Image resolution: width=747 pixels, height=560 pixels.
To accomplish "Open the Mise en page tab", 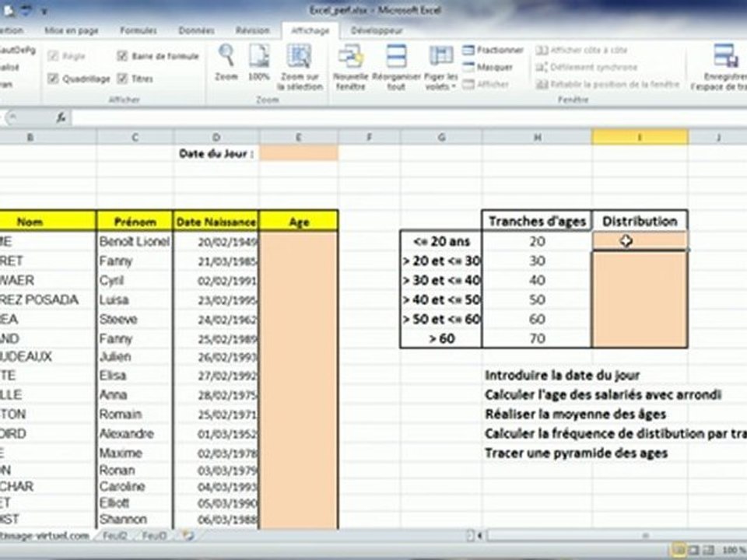I will (72, 30).
